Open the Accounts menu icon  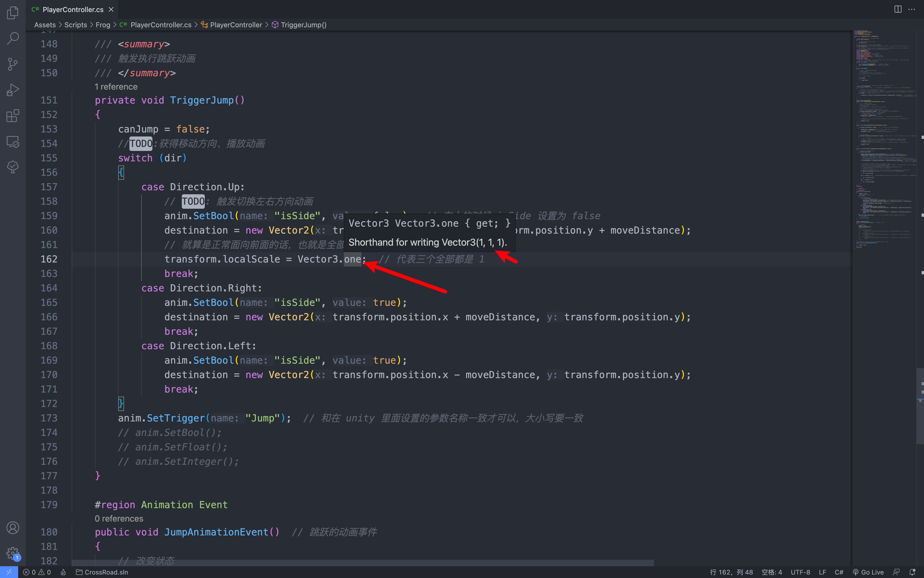tap(13, 527)
